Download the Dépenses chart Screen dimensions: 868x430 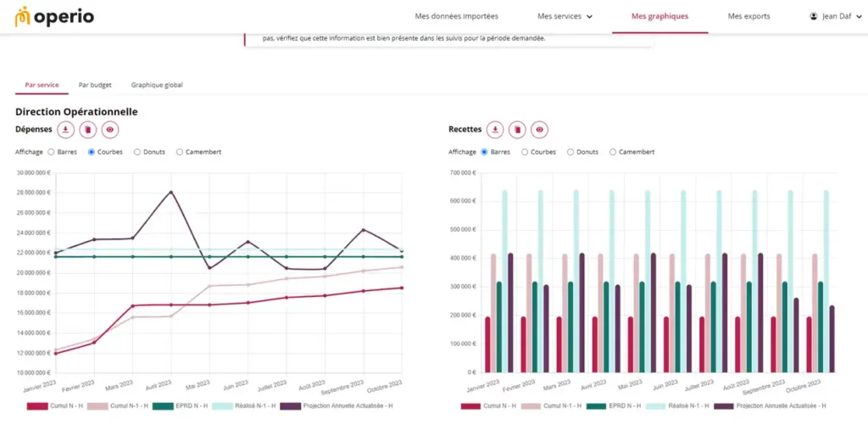coord(66,130)
